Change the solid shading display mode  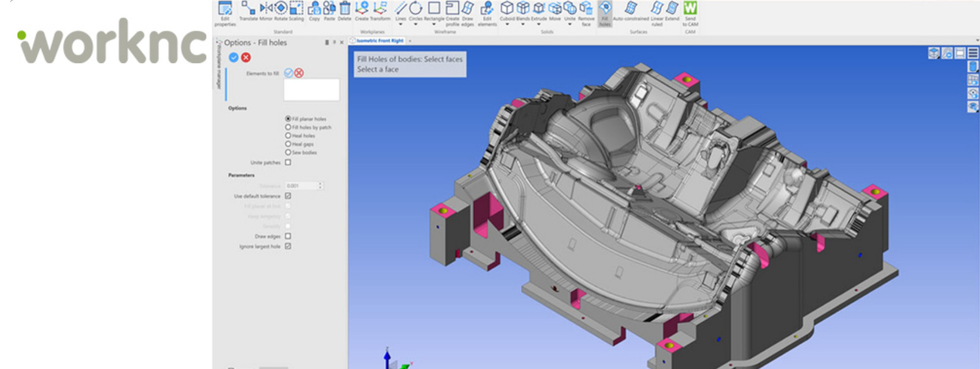(973, 66)
